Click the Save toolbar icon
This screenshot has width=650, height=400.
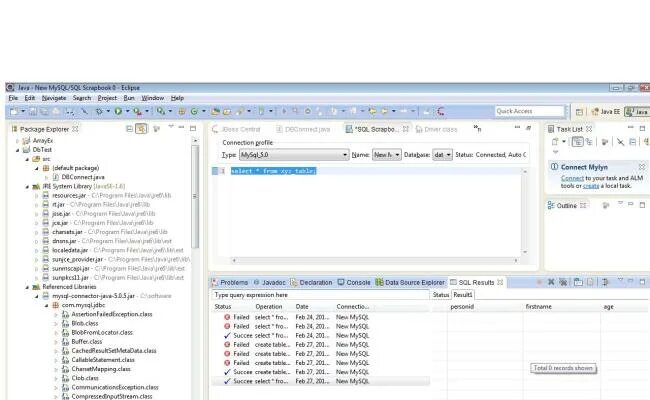(33, 111)
